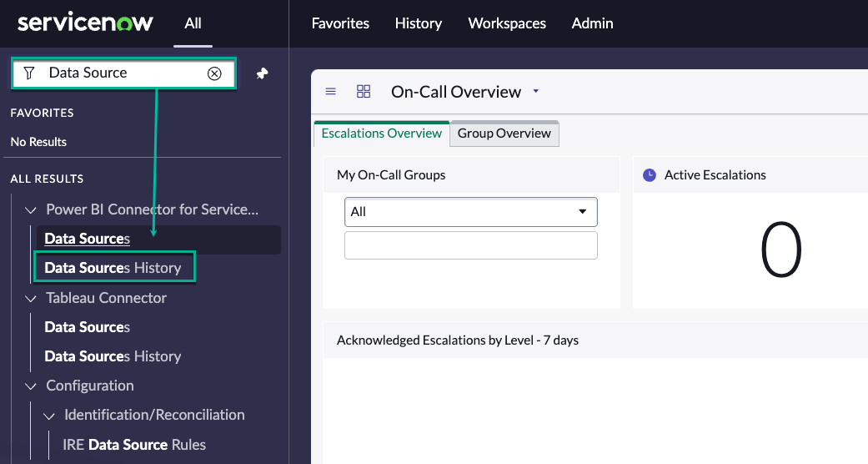The width and height of the screenshot is (868, 464).
Task: Open IRE Data Source Rules
Action: [x=134, y=445]
